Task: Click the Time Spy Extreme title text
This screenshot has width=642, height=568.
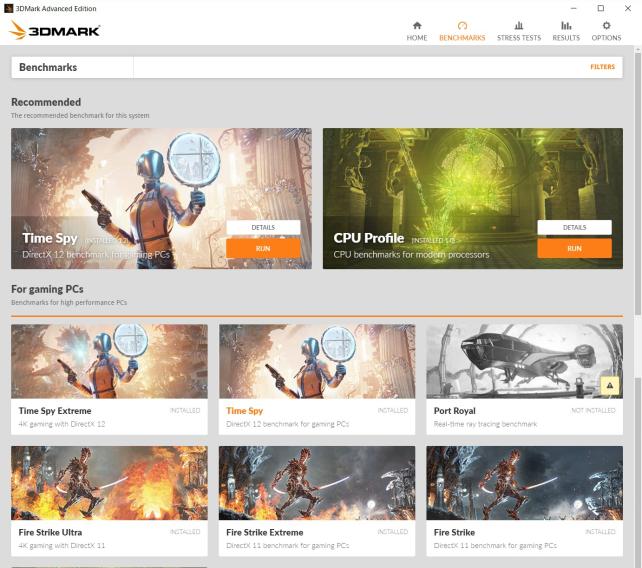Action: pos(55,411)
